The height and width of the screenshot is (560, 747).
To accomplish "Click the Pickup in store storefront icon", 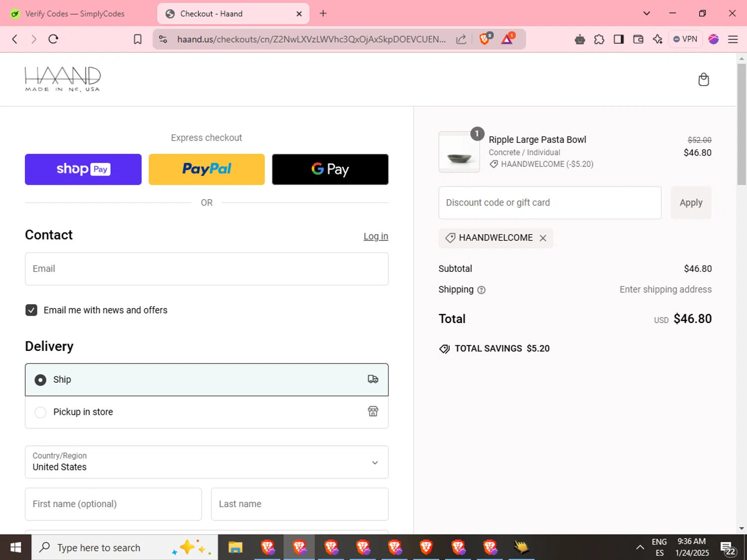I will point(373,411).
